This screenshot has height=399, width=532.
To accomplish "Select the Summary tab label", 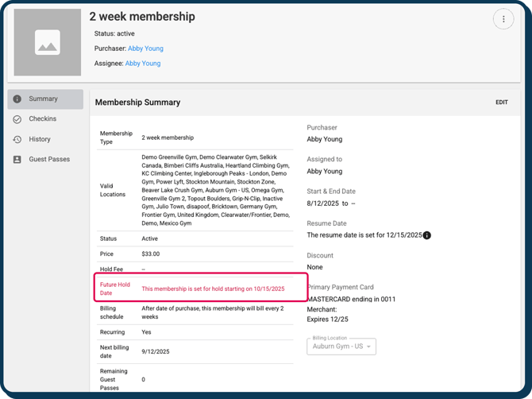I will click(x=44, y=99).
